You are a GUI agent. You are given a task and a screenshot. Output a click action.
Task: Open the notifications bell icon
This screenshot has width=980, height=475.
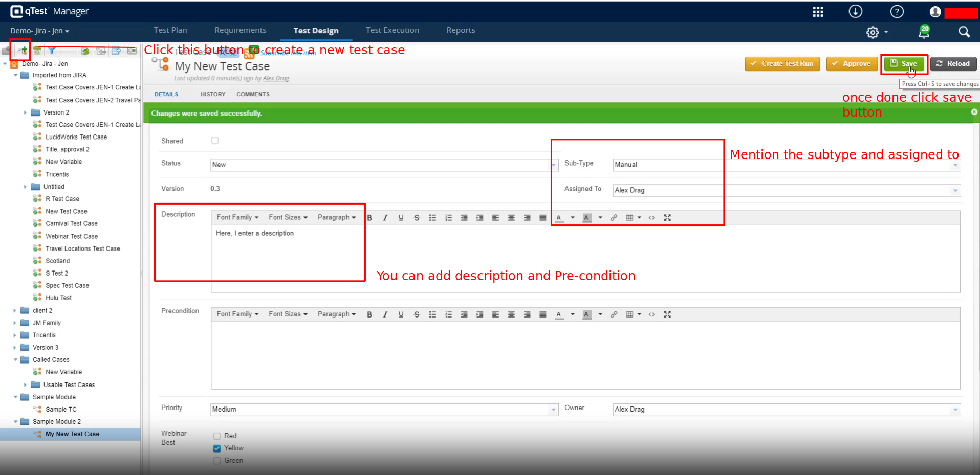pyautogui.click(x=924, y=32)
